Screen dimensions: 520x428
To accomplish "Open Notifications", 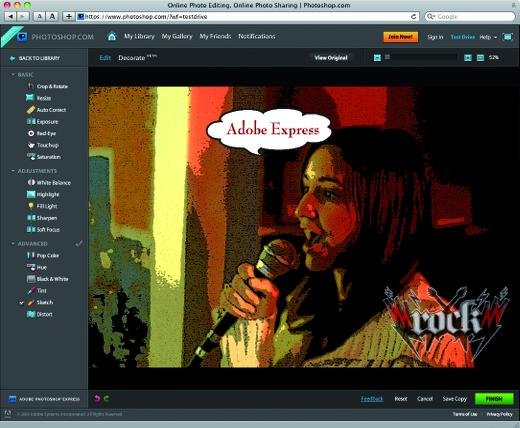I will pyautogui.click(x=257, y=36).
